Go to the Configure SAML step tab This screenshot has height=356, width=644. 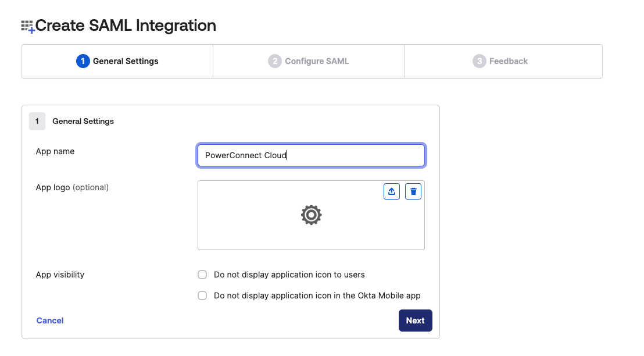(x=317, y=61)
